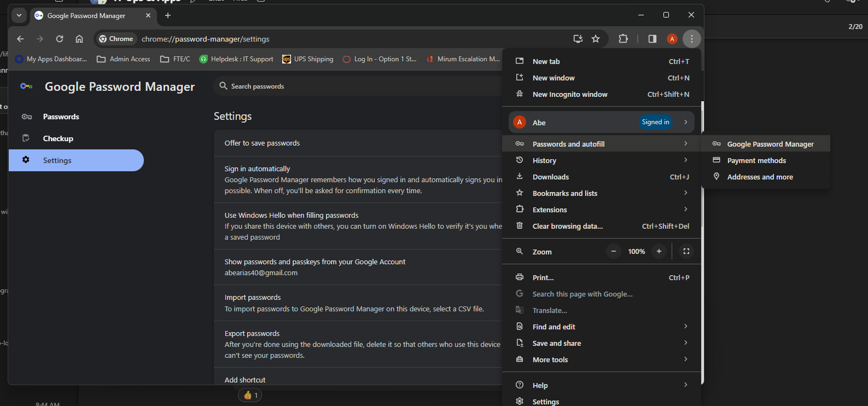The height and width of the screenshot is (406, 868).
Task: Choose New window from Chrome menu
Action: tap(602, 78)
